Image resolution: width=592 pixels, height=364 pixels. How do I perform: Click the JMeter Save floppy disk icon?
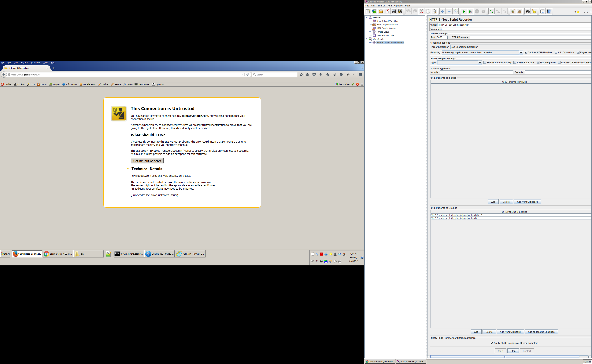pyautogui.click(x=394, y=11)
